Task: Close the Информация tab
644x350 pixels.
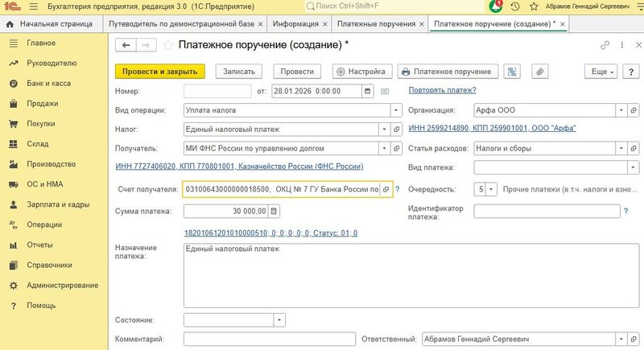Action: (325, 25)
